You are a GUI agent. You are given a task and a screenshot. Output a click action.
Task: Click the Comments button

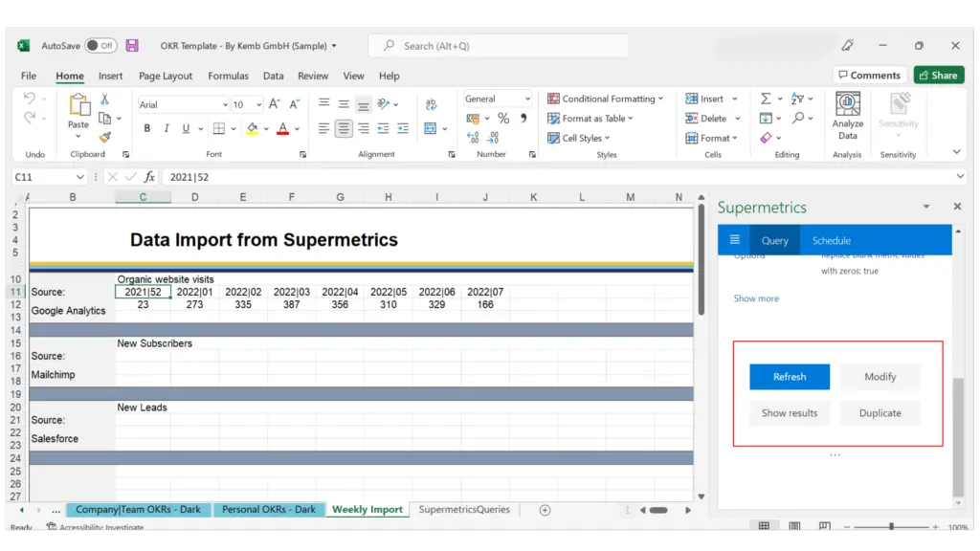coord(869,75)
